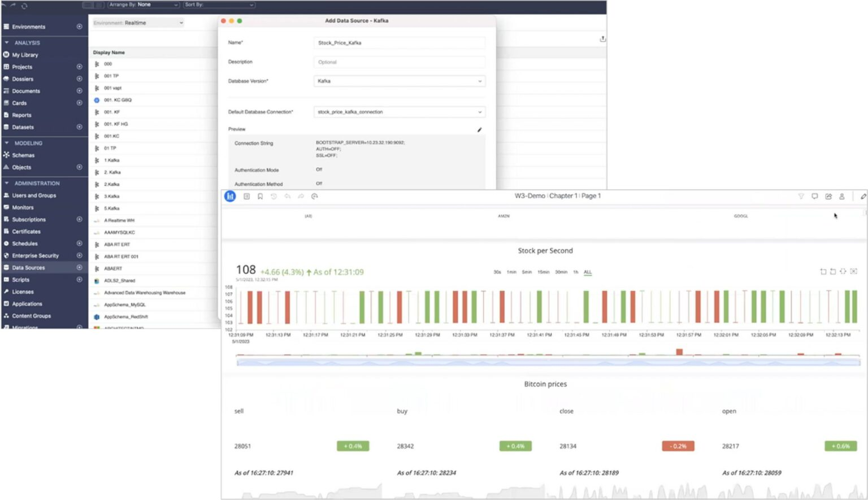Open the comments speech bubble icon
868x500 pixels.
pos(814,197)
